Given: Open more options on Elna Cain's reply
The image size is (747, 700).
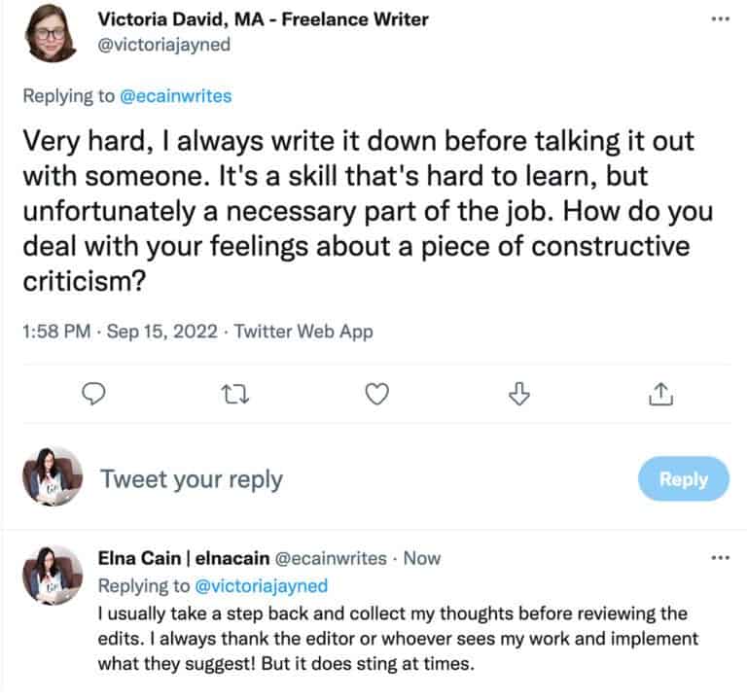Looking at the screenshot, I should coord(720,558).
